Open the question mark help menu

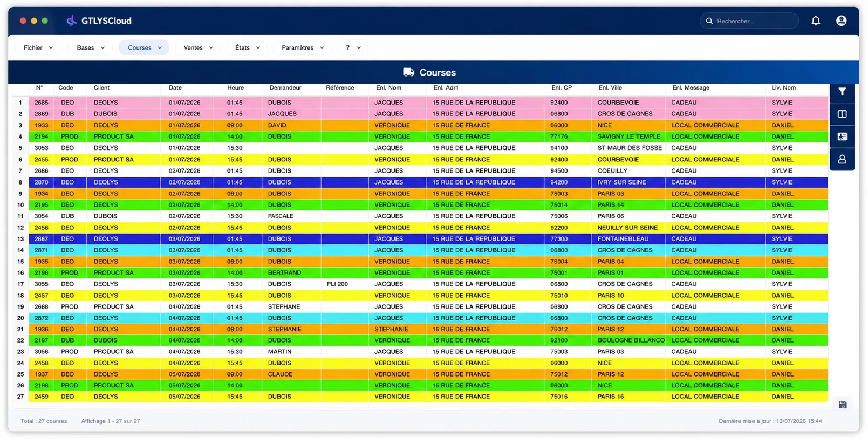point(353,47)
